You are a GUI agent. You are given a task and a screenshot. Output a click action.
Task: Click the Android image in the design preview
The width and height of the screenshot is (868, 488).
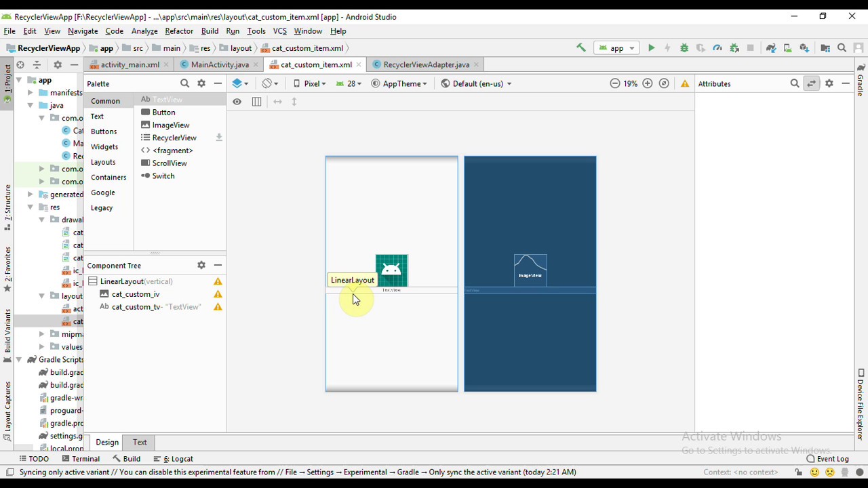(x=391, y=270)
